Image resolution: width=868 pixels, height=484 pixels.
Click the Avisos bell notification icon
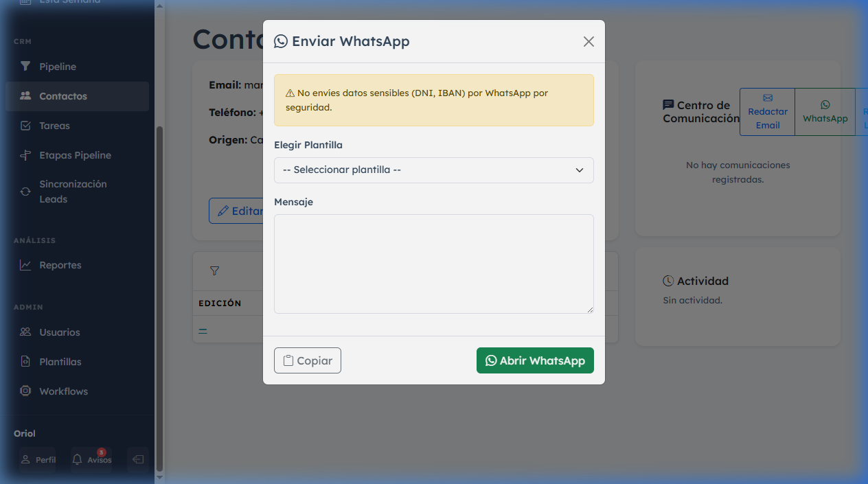tap(77, 459)
